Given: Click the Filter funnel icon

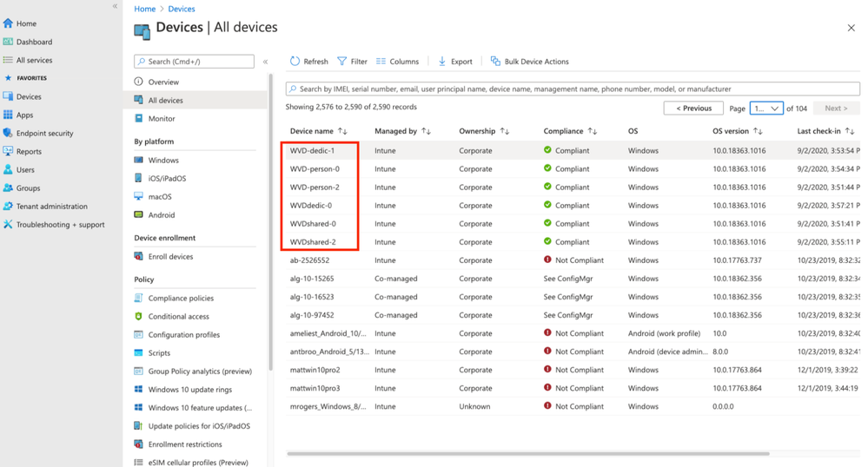Looking at the screenshot, I should [342, 61].
